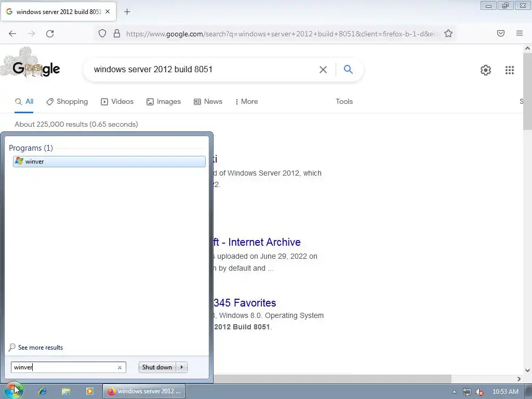The width and height of the screenshot is (532, 399).
Task: Click the About 225,000 results text
Action: coord(76,124)
